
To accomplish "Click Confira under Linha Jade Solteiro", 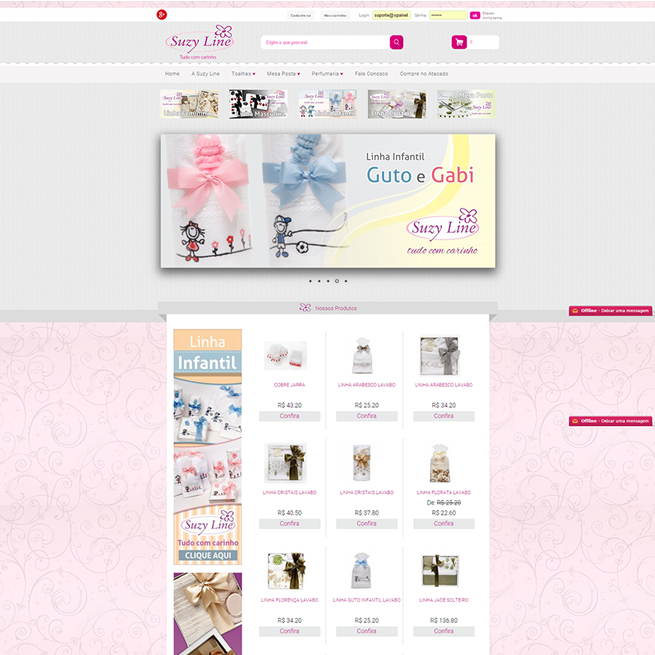I will [444, 631].
